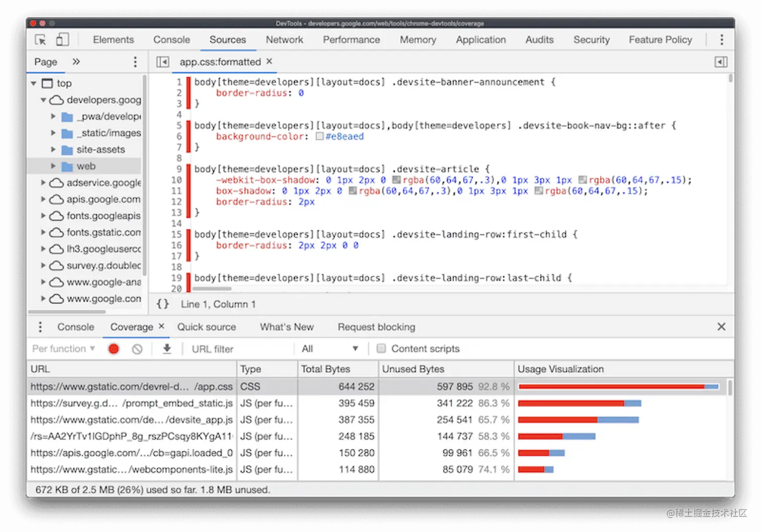Image resolution: width=761 pixels, height=532 pixels.
Task: Expand the survey.g.doublec domain
Action: 43,265
